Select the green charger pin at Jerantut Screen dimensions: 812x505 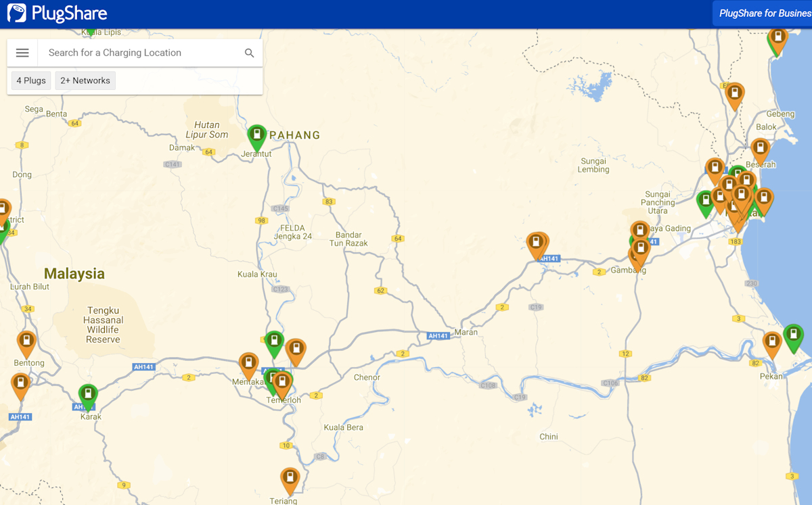256,136
